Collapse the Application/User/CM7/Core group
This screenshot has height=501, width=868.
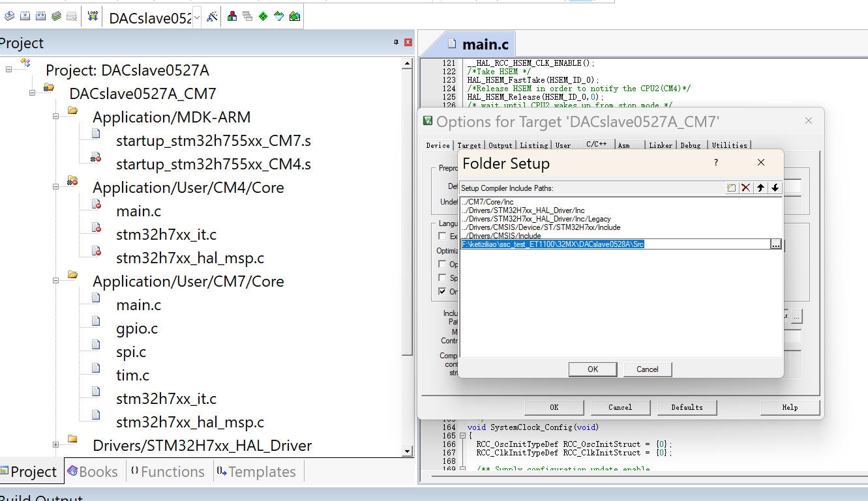coord(55,280)
